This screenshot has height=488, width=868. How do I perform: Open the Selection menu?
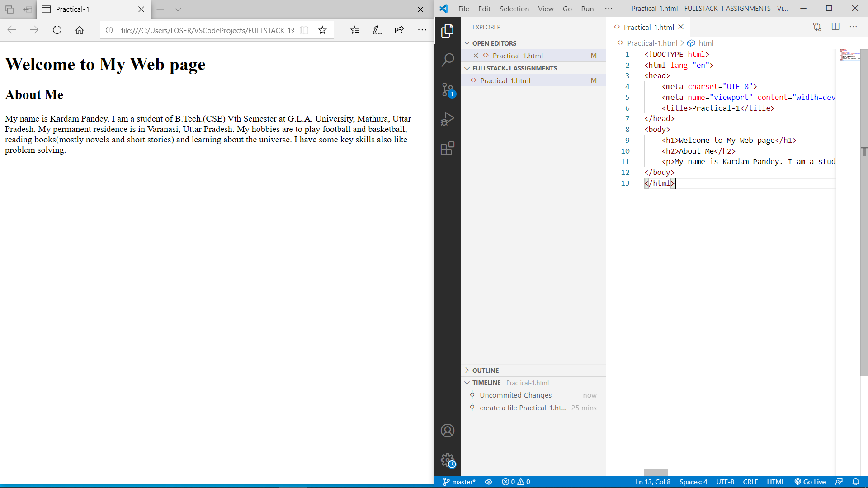tap(514, 9)
